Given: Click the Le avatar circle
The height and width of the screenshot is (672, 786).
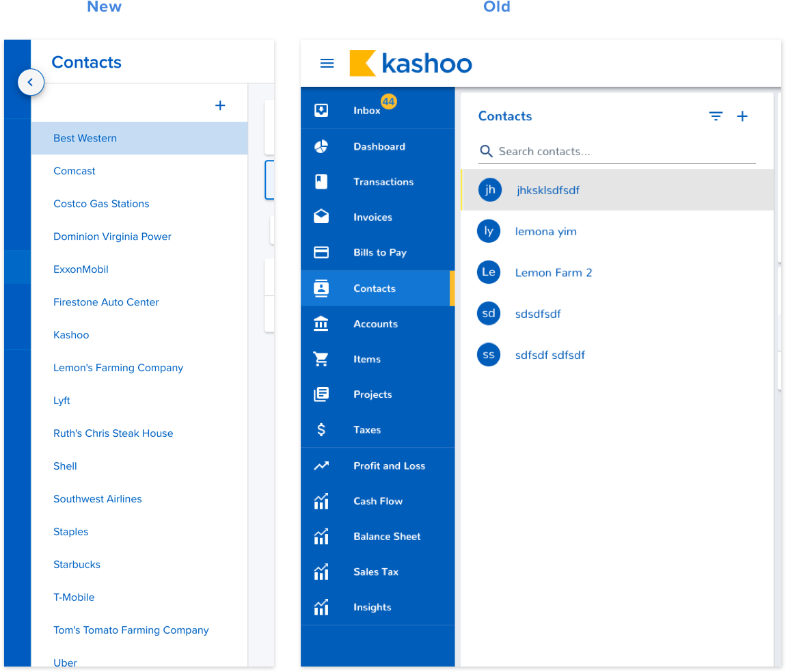Looking at the screenshot, I should point(488,272).
